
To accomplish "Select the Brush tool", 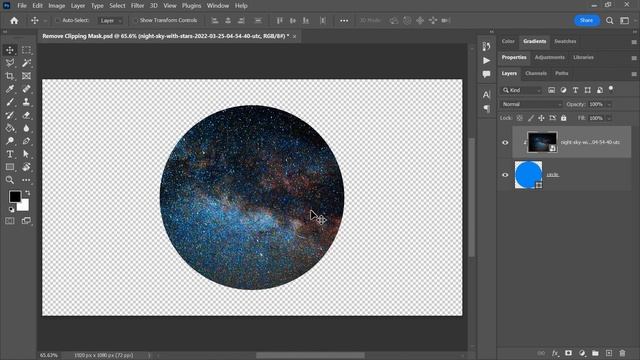I will pyautogui.click(x=10, y=102).
